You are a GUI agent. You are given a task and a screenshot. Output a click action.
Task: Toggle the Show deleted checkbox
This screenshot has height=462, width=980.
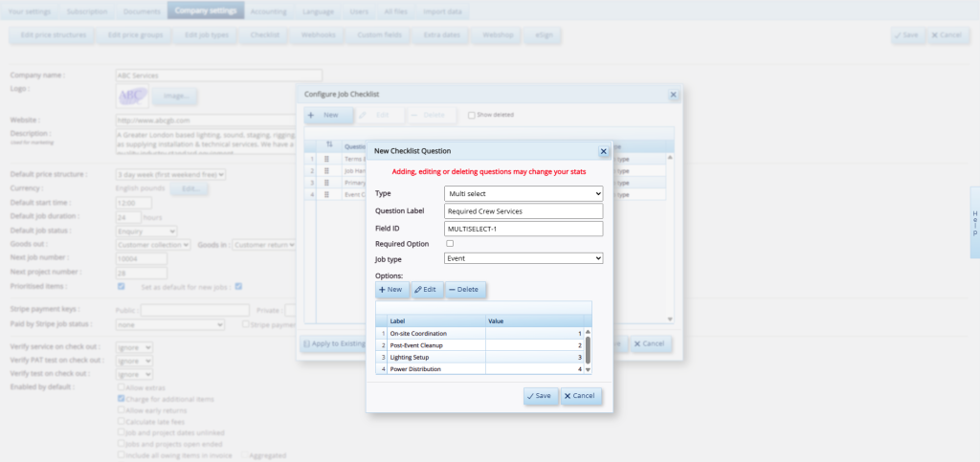point(472,115)
